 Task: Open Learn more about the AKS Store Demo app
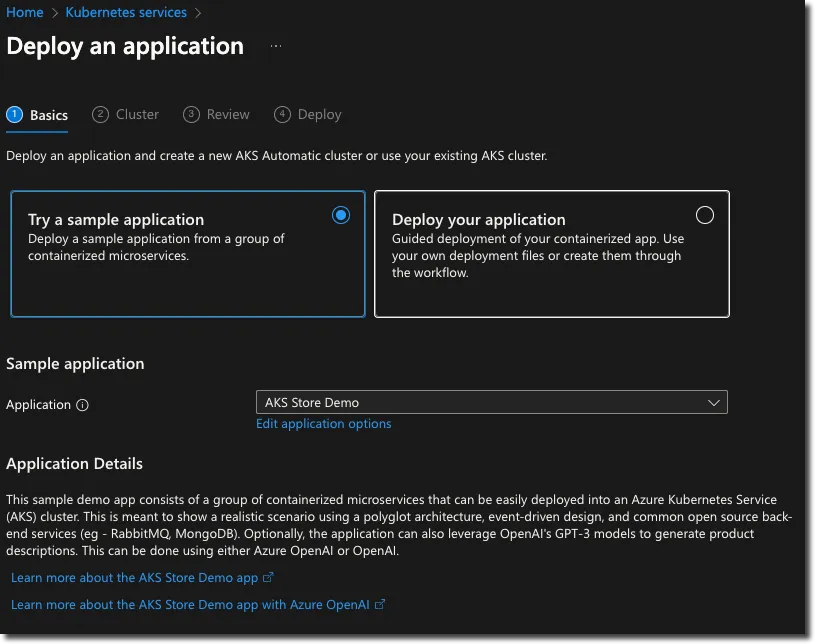coord(134,578)
